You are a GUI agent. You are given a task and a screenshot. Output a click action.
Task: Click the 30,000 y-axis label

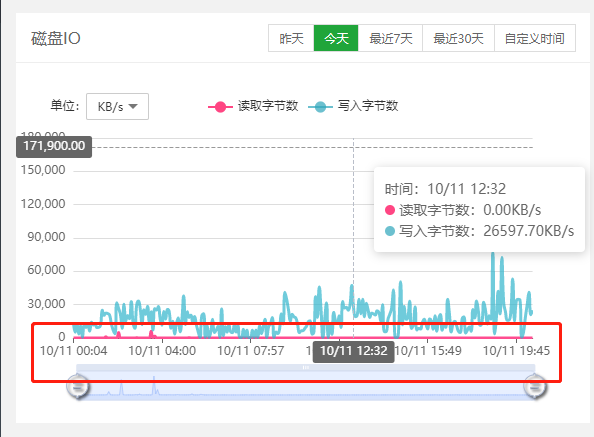click(x=46, y=304)
